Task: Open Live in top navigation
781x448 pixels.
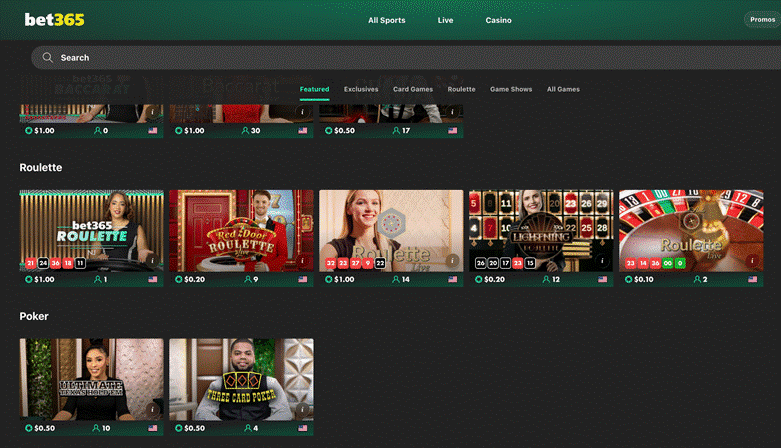Action: pyautogui.click(x=445, y=20)
